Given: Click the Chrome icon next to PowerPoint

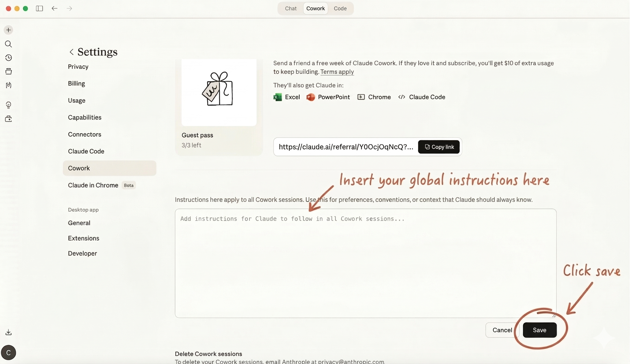Looking at the screenshot, I should 361,97.
